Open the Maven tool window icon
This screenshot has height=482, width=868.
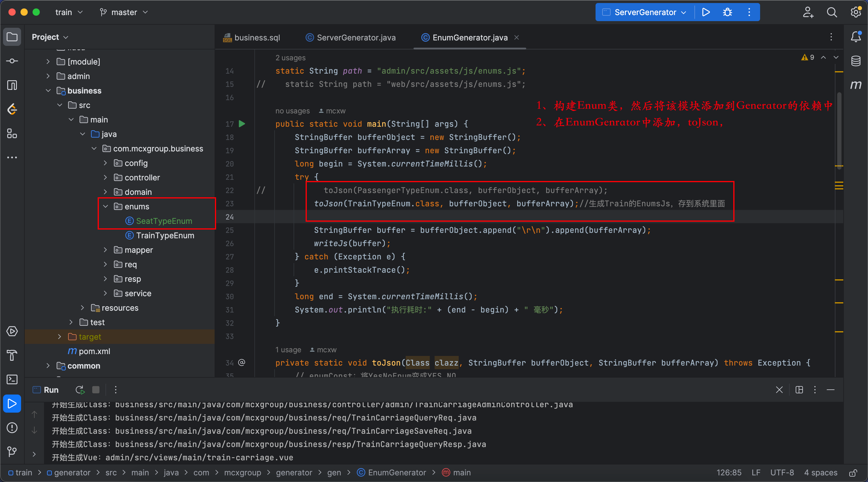pyautogui.click(x=856, y=84)
